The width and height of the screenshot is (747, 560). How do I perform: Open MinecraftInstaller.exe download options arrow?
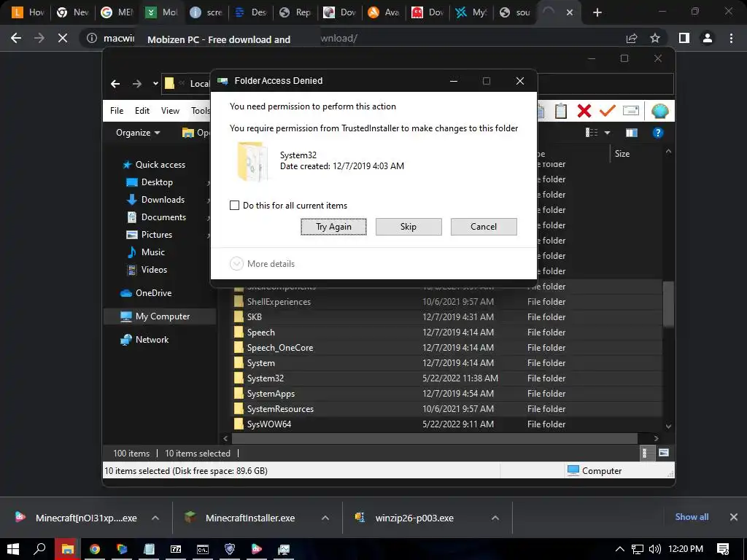325,518
